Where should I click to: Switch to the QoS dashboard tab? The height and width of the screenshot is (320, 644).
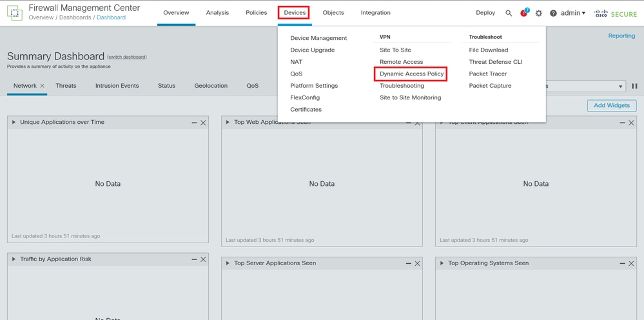[x=253, y=86]
